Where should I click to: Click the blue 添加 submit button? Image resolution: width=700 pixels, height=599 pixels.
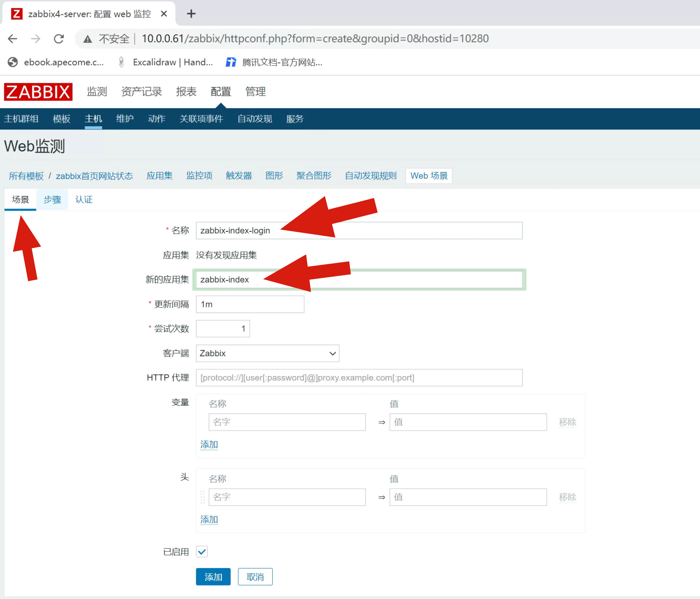(x=213, y=577)
